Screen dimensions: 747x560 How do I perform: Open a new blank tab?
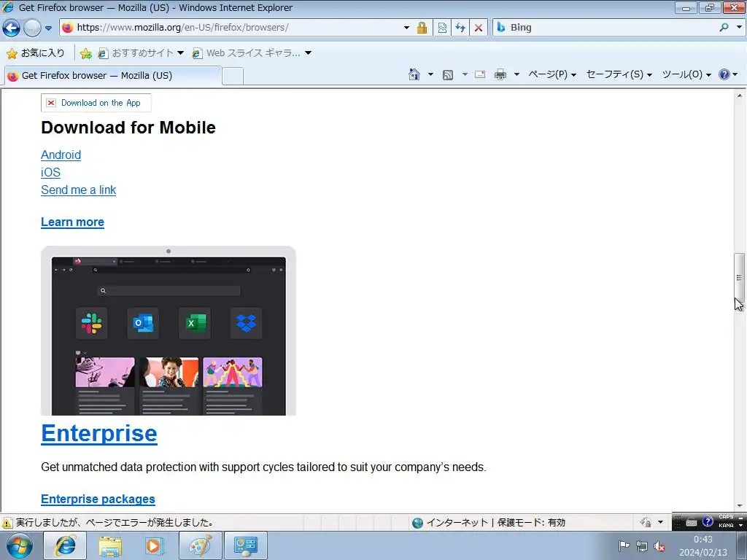tap(233, 76)
